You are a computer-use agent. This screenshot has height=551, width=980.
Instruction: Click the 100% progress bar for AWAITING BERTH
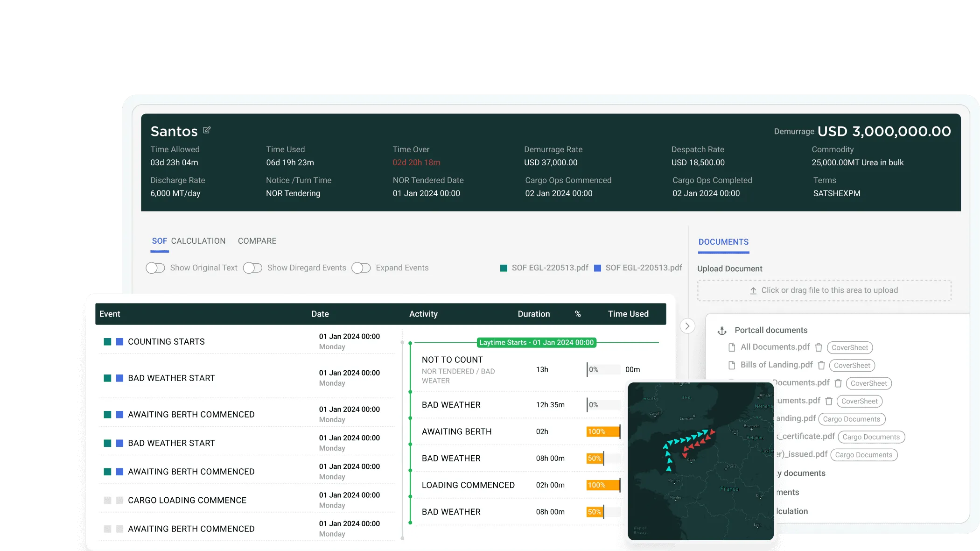click(x=602, y=431)
